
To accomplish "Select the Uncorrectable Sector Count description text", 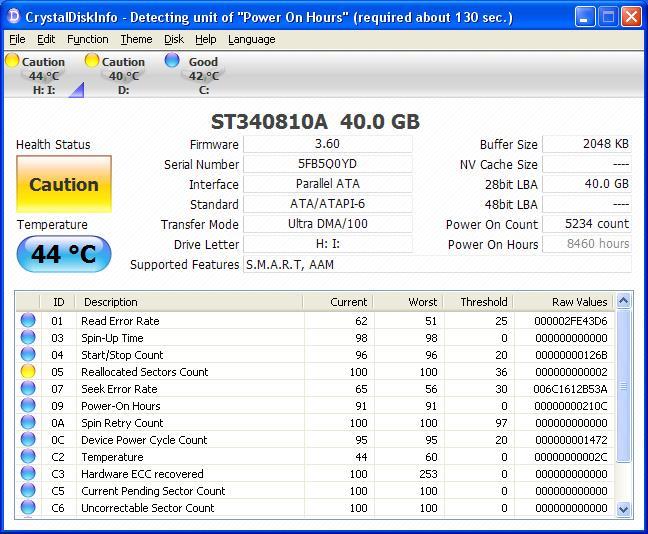I will click(148, 508).
